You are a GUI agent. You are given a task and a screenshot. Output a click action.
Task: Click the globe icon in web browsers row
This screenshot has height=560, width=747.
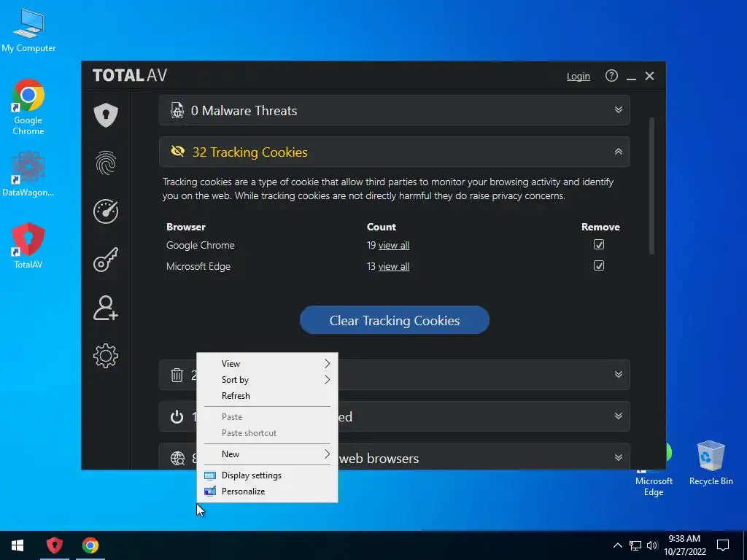(x=177, y=458)
